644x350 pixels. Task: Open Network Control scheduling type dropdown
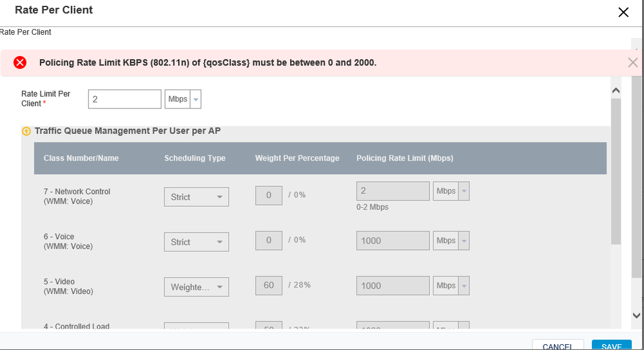(197, 197)
